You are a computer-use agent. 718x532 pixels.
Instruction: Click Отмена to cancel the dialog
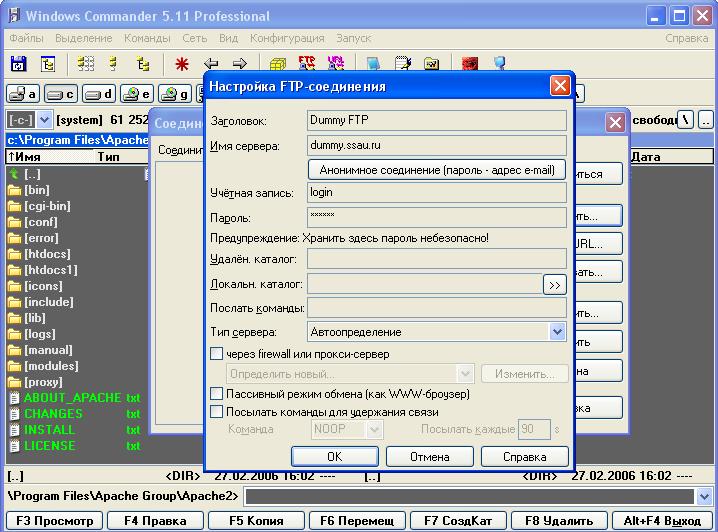point(430,456)
